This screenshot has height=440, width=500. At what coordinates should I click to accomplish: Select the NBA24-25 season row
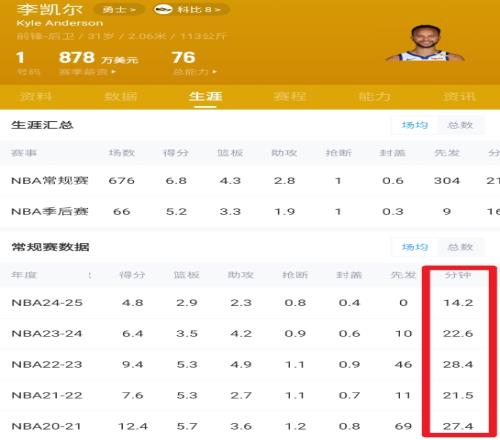point(250,303)
